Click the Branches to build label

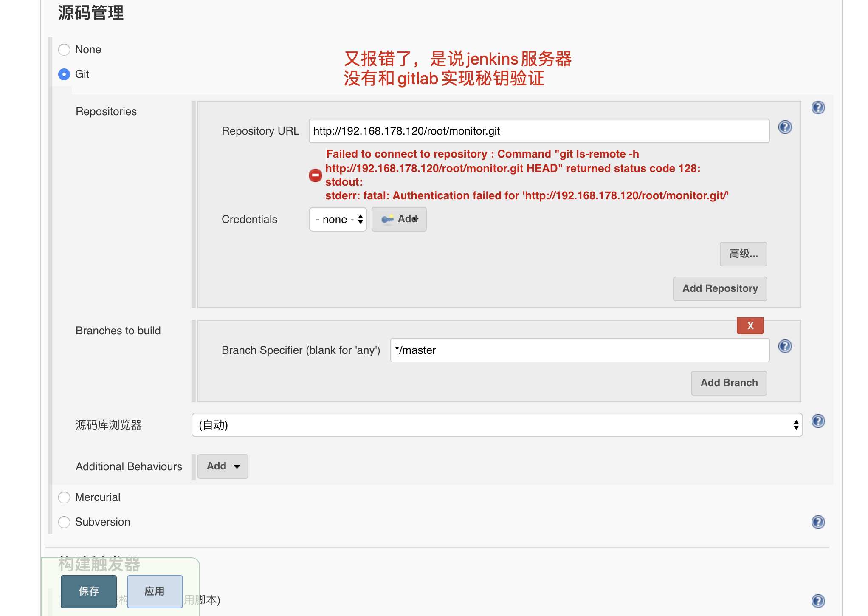point(118,331)
